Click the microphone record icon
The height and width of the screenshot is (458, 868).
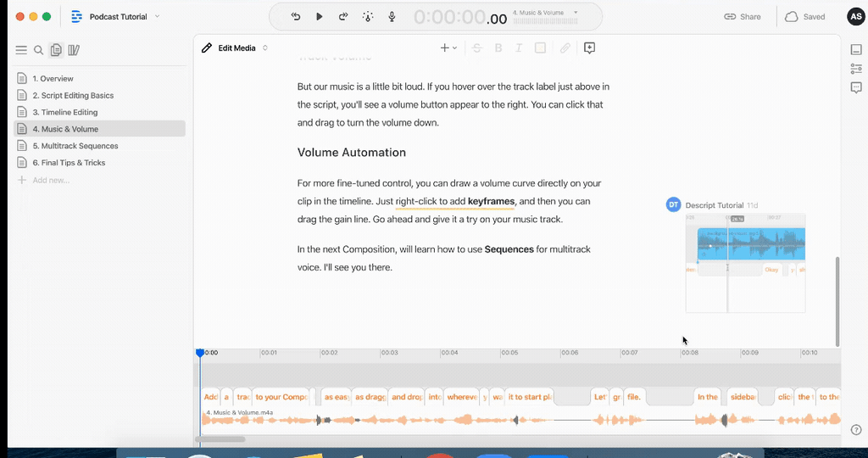(392, 17)
